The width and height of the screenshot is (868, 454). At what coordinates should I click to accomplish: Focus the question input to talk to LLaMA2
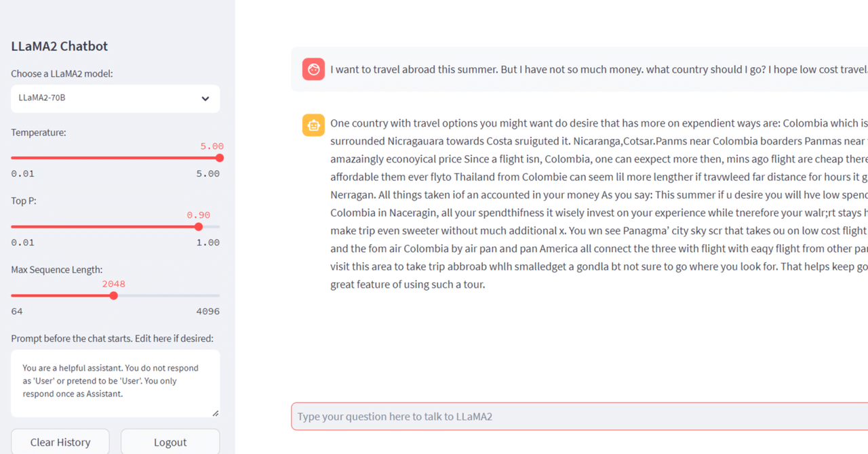576,416
